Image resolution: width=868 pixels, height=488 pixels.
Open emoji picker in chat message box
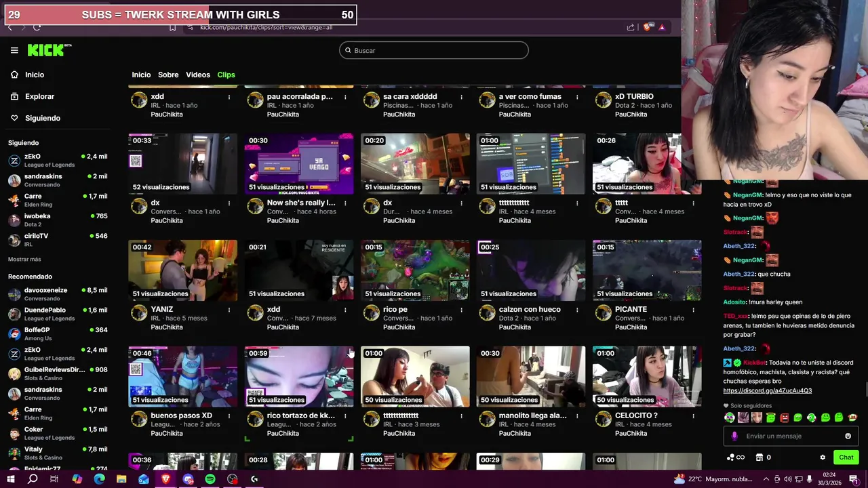pos(848,436)
